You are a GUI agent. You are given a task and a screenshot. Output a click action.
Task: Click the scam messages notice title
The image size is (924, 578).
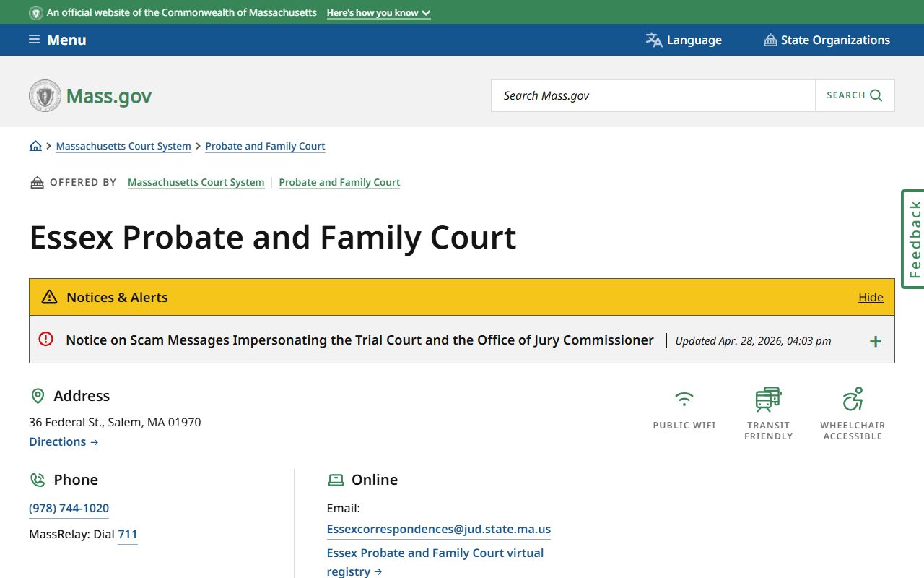pyautogui.click(x=359, y=340)
